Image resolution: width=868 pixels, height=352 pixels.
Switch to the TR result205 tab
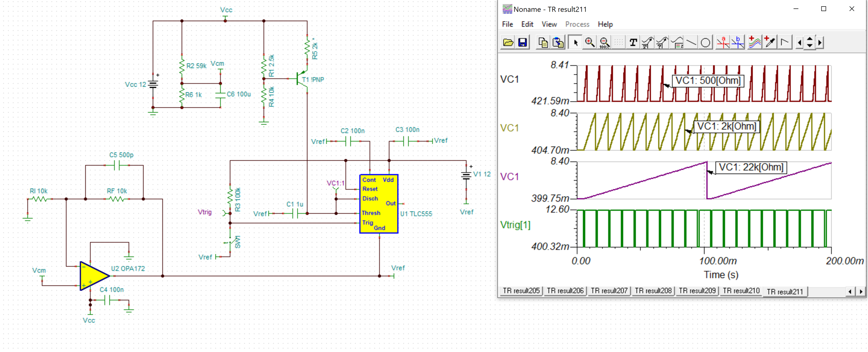521,291
